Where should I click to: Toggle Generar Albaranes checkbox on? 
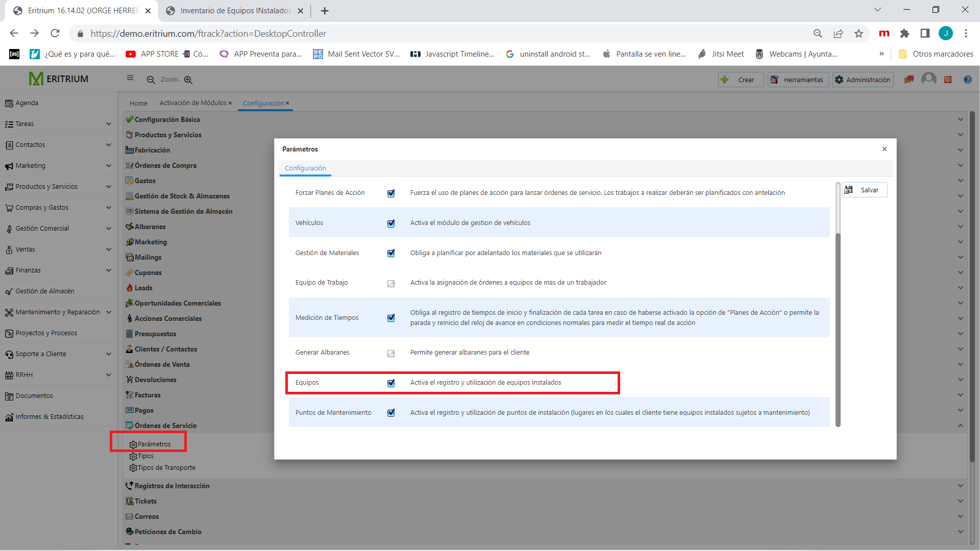391,353
